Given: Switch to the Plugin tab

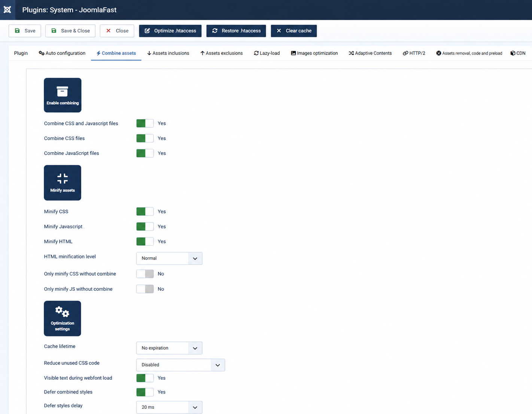Looking at the screenshot, I should coord(21,53).
